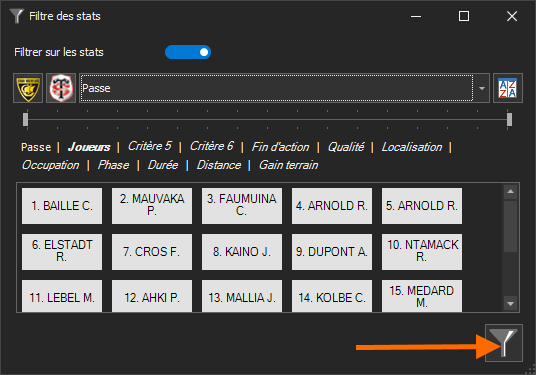Click the right handle of range slider
Viewport: 536px width, 375px height.
pyautogui.click(x=509, y=120)
